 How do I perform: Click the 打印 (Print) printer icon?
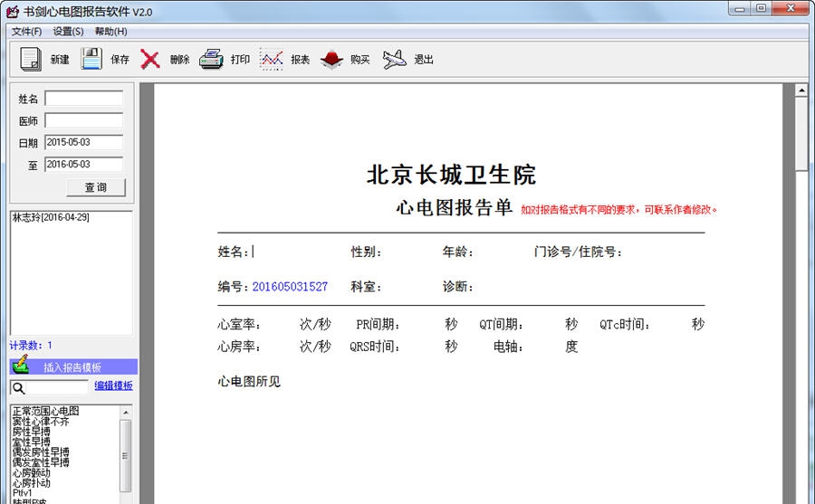pos(211,60)
